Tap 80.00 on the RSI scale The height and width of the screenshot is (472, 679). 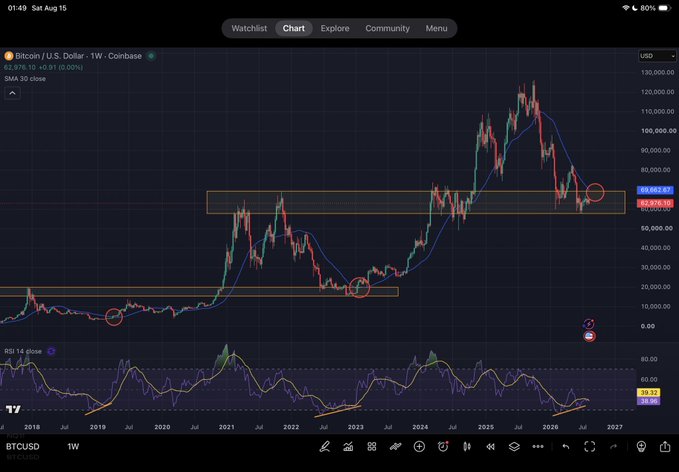click(x=649, y=359)
